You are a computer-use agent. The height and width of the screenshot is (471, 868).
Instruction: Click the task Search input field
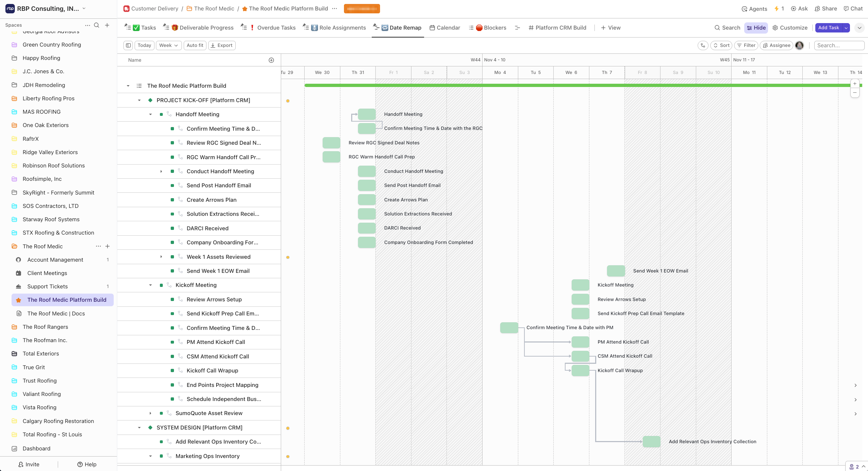(x=839, y=45)
